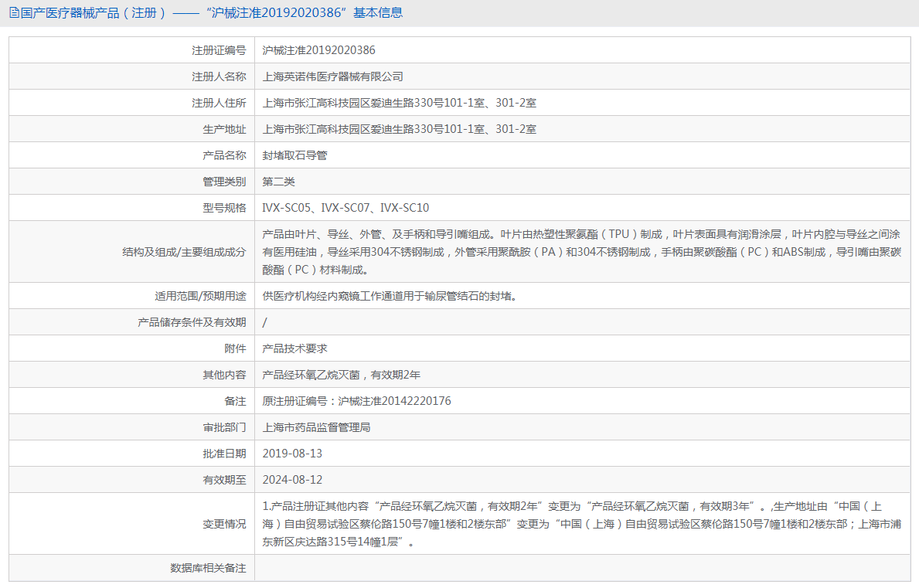Click the document icon beside the page title
This screenshot has width=919, height=588.
(x=14, y=13)
